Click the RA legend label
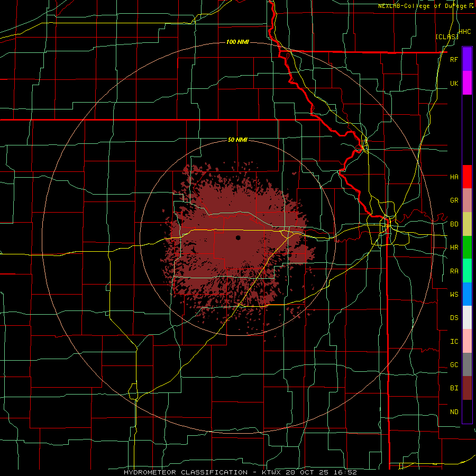Viewport: 476px width, 476px height. click(x=454, y=271)
